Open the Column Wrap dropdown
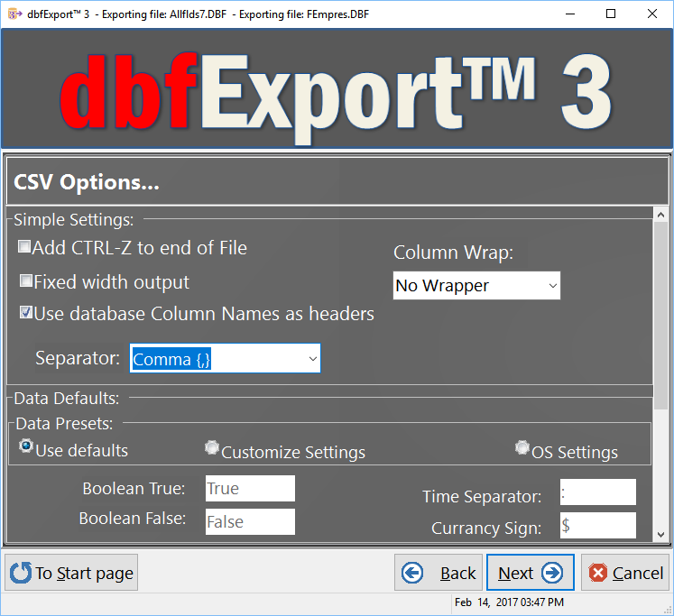 476,285
